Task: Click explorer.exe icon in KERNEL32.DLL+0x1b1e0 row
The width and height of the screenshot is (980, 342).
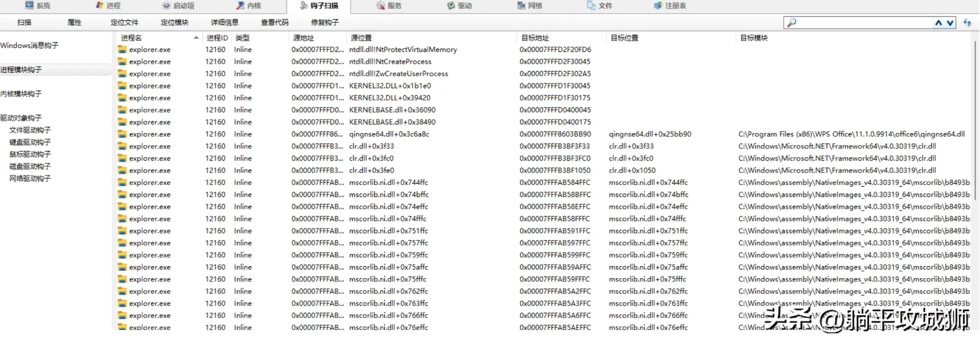Action: [122, 86]
